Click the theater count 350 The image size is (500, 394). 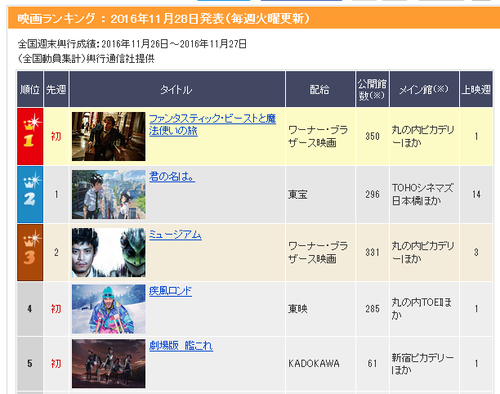click(372, 136)
